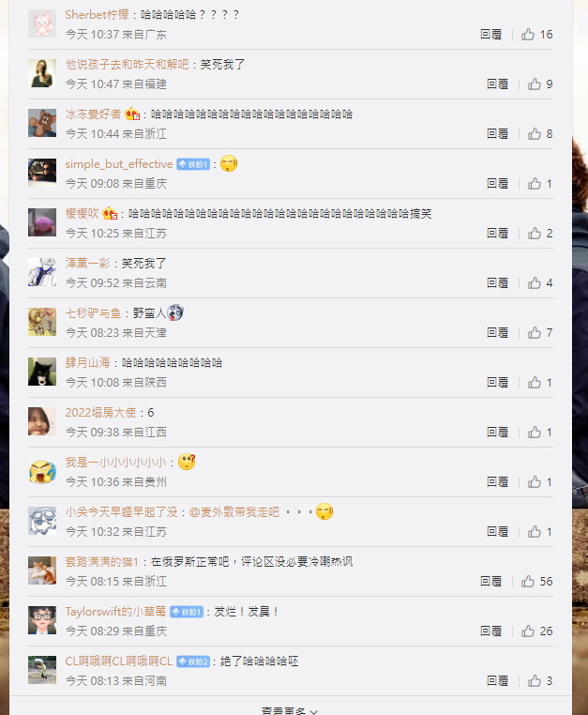Open the @麦外敷带我走吧 mention link
Image resolution: width=588 pixels, height=715 pixels.
pos(234,512)
